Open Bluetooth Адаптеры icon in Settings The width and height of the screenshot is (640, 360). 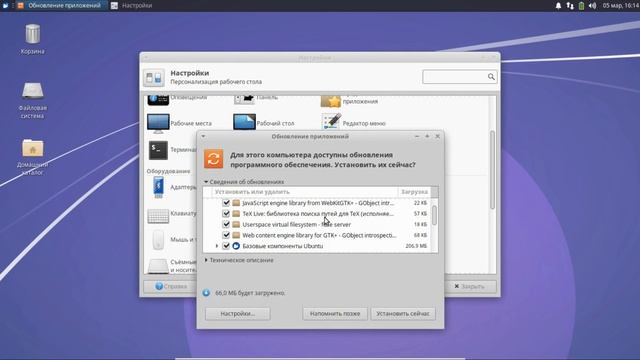pos(158,187)
